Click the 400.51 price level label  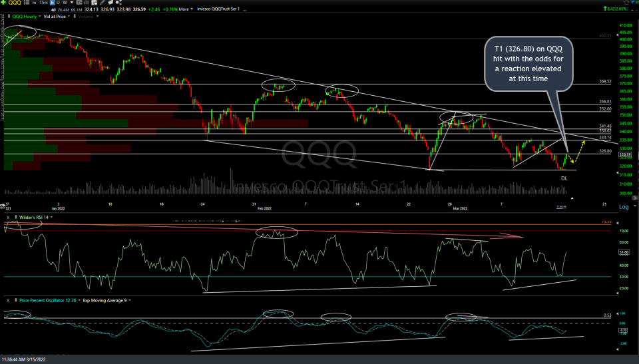(x=605, y=36)
